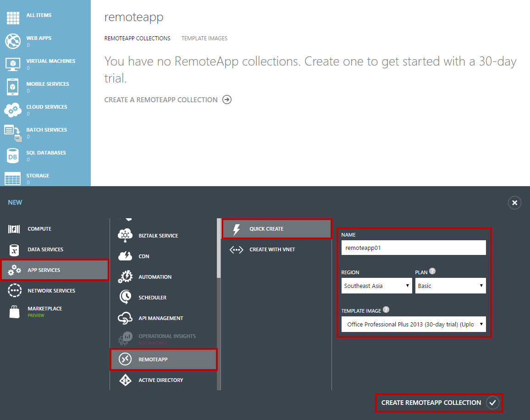Select the CDN cloud icon
Image resolution: width=530 pixels, height=420 pixels.
125,256
